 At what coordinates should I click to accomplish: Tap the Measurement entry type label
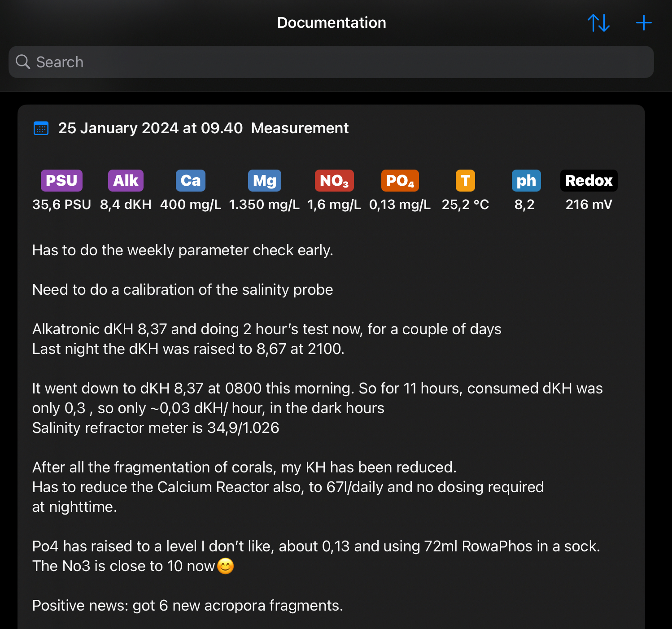click(x=300, y=128)
